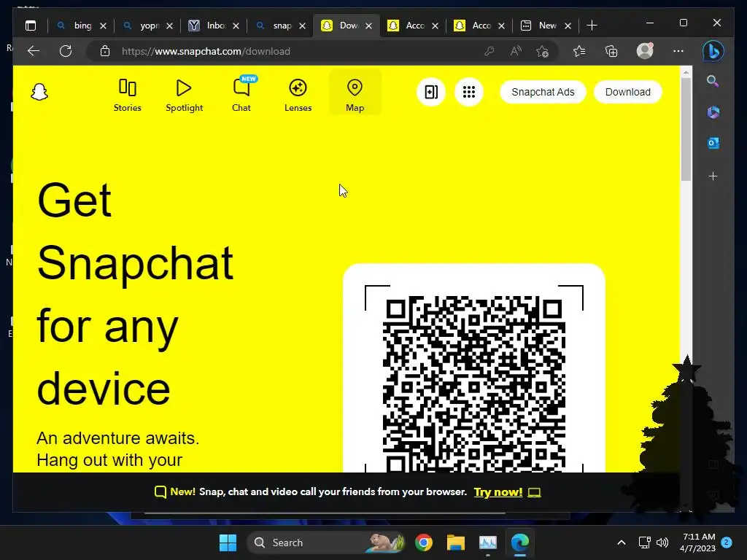747x560 pixels.
Task: Open the nine-dot apps grid
Action: (469, 92)
